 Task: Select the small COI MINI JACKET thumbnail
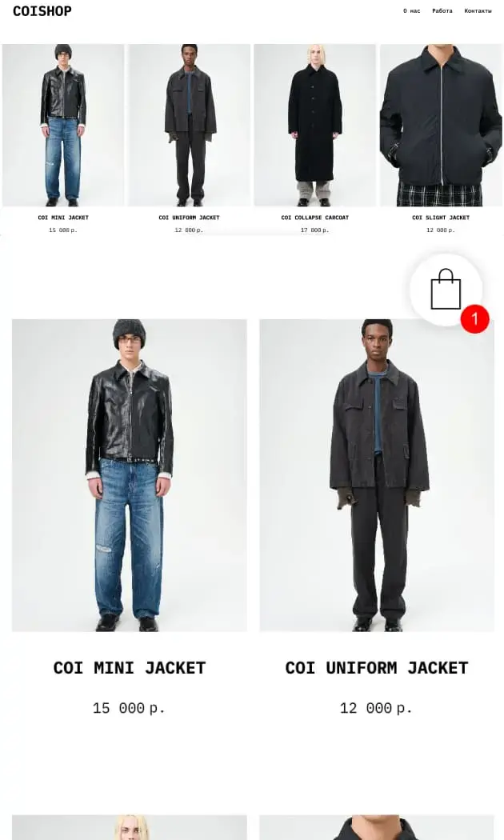pos(63,125)
